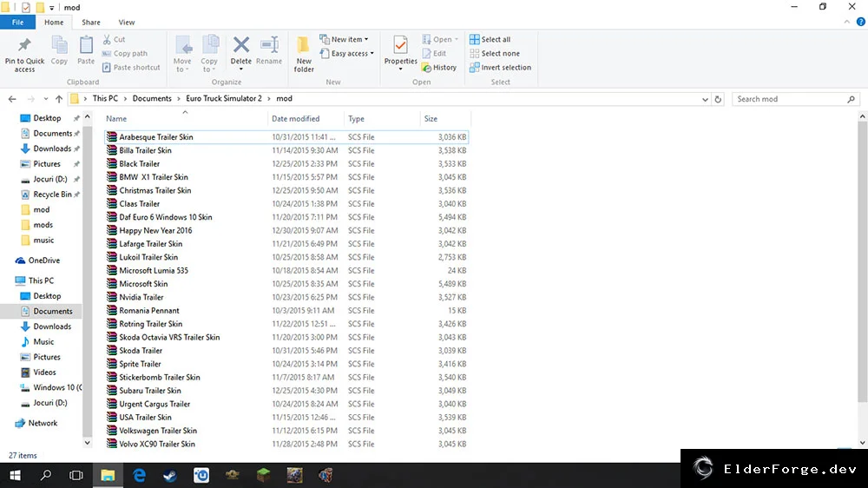This screenshot has height=488, width=868.
Task: Refresh the mod folder view
Action: tap(718, 99)
